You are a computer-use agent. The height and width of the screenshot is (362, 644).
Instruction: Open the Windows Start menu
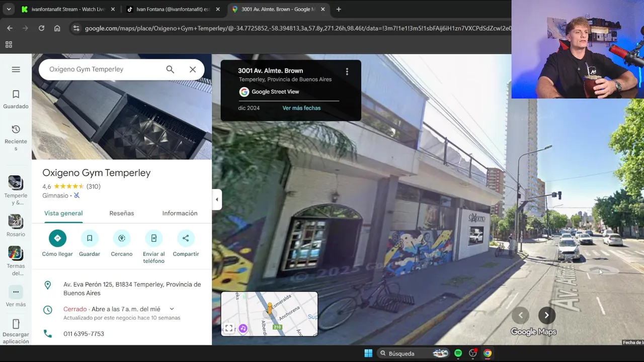point(368,353)
